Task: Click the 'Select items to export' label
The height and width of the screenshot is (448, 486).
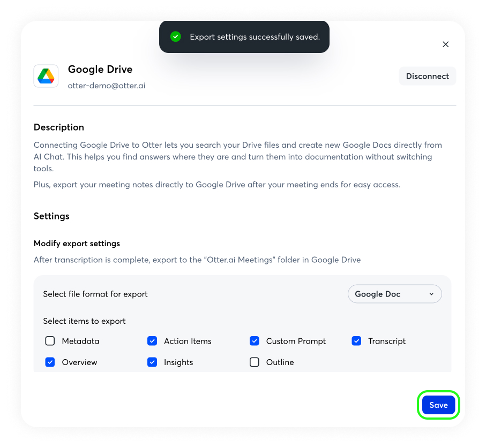Action: (84, 321)
